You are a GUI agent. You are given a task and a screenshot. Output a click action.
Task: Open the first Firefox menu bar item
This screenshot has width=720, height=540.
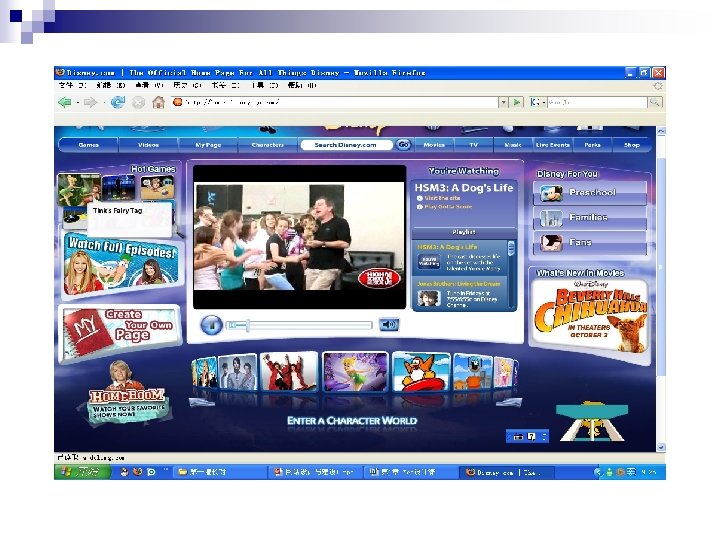tap(72, 85)
